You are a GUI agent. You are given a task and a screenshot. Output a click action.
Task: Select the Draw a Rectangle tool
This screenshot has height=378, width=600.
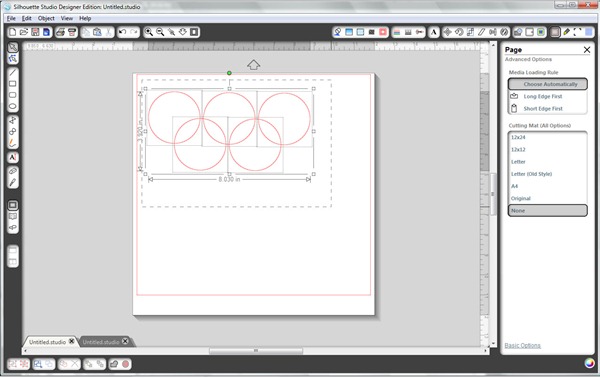13,83
